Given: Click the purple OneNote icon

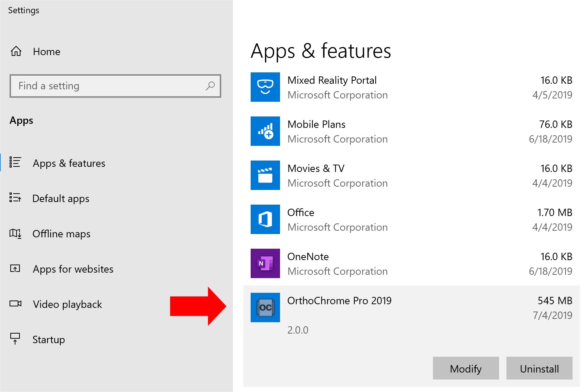Looking at the screenshot, I should click(265, 263).
